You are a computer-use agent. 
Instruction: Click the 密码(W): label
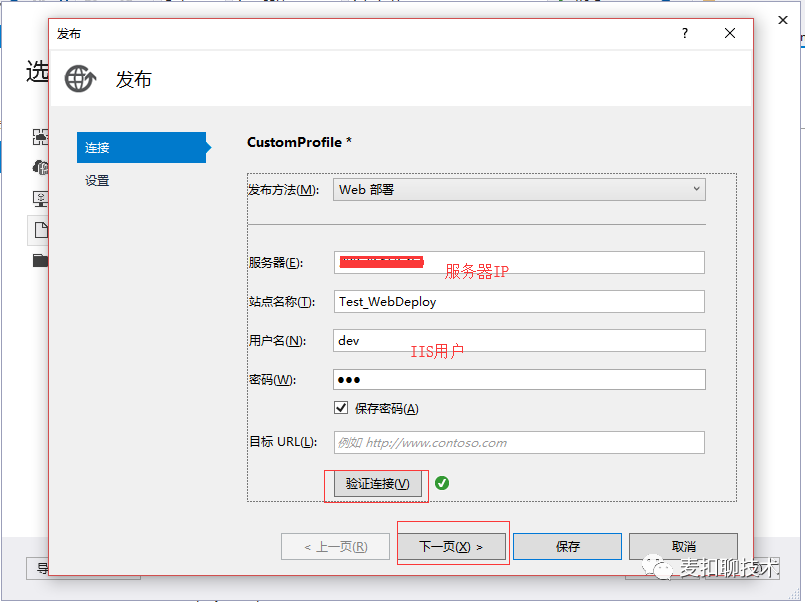pos(273,380)
